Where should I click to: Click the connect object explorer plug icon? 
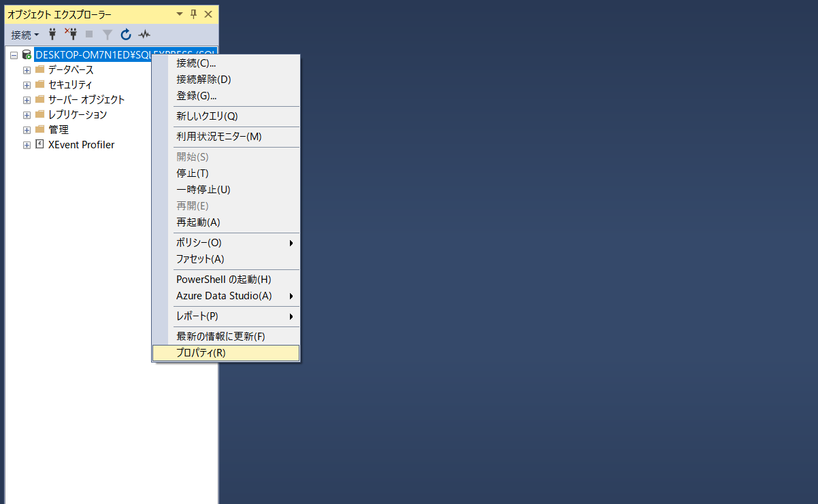pyautogui.click(x=52, y=34)
